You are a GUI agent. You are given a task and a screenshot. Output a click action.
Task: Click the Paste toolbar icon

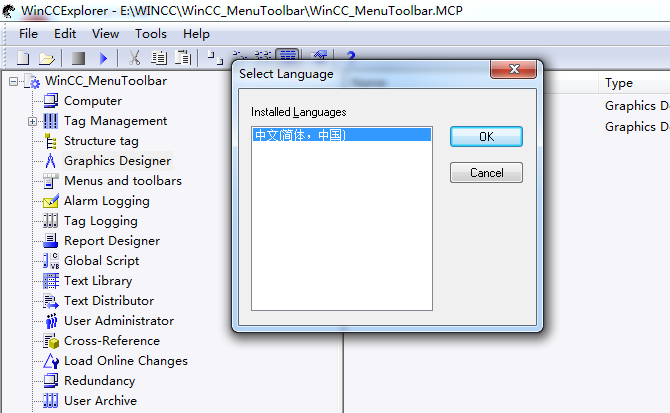pyautogui.click(x=183, y=58)
